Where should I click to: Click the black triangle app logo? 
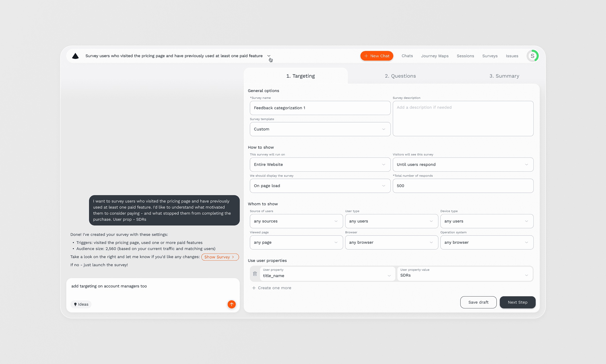click(x=75, y=56)
